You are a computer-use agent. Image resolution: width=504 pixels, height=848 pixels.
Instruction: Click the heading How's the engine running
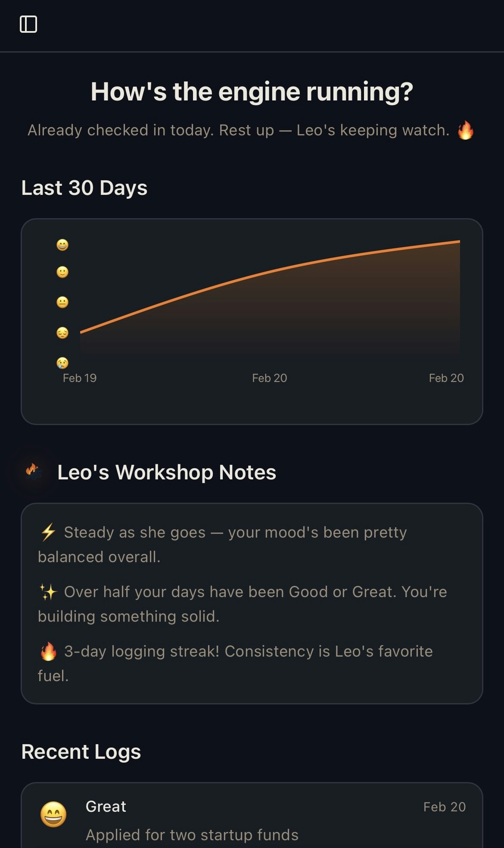click(x=252, y=91)
